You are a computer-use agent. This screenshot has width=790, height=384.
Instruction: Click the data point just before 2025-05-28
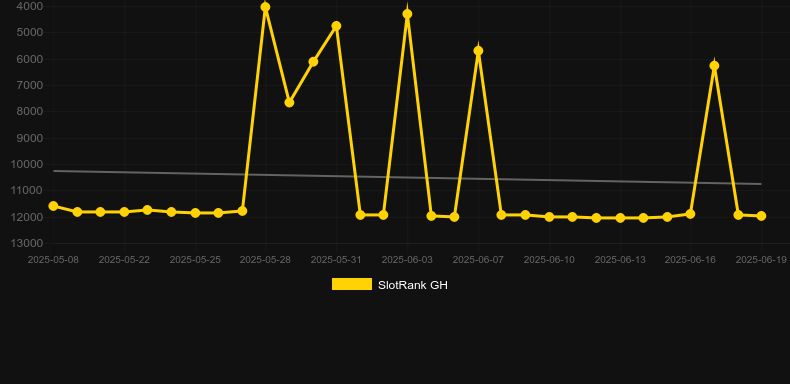242,211
